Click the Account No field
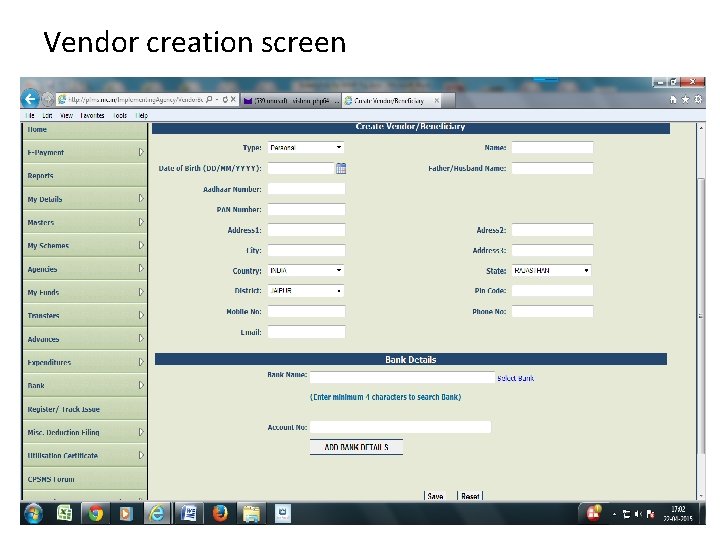This screenshot has width=720, height=540. tap(400, 427)
